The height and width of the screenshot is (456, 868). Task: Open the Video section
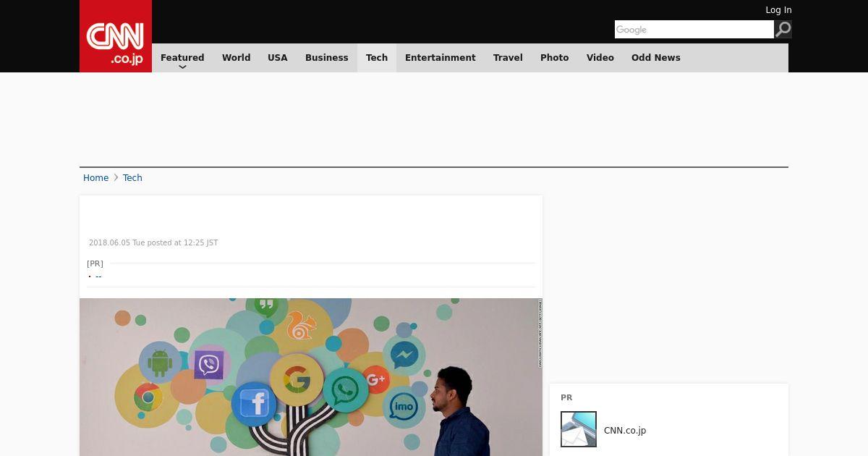coord(600,58)
